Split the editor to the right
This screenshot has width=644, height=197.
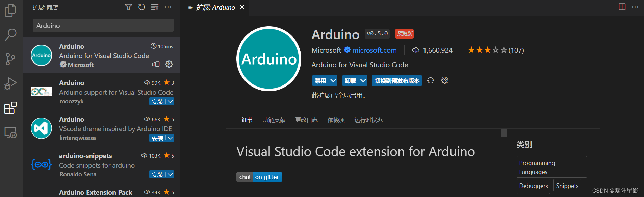pyautogui.click(x=622, y=7)
